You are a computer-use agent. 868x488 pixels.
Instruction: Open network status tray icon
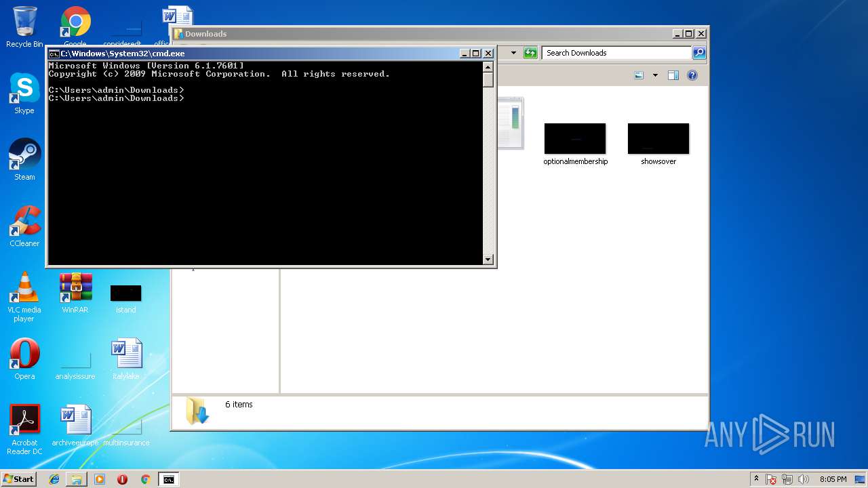788,479
